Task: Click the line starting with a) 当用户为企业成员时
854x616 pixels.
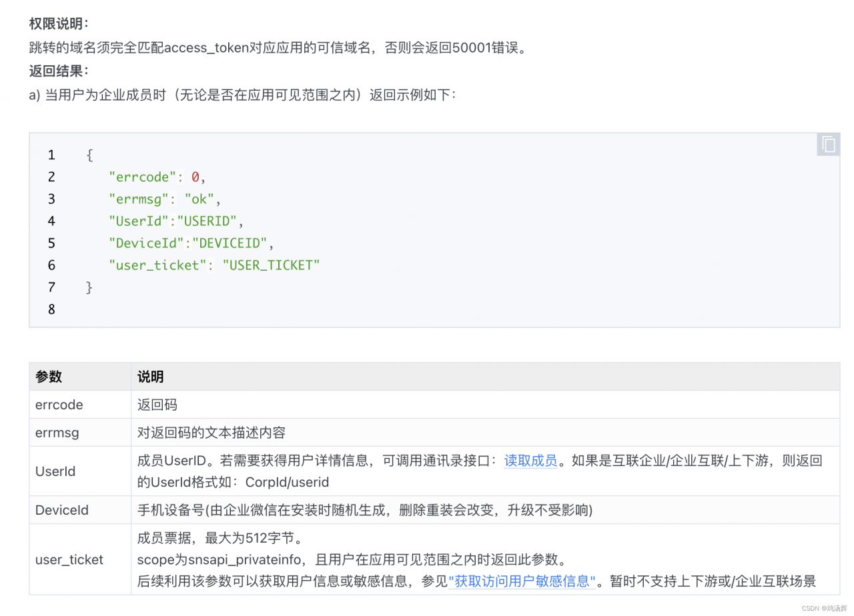Action: tap(242, 95)
